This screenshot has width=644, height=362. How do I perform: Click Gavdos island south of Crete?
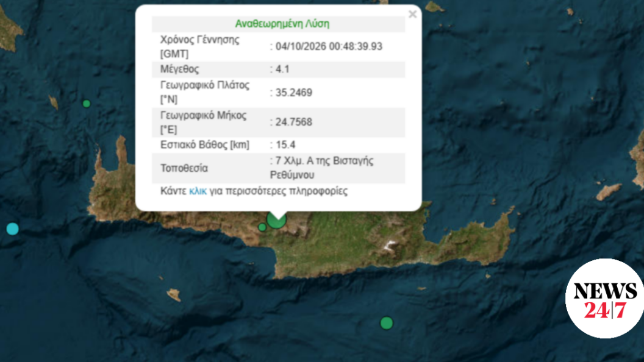[x=174, y=294]
